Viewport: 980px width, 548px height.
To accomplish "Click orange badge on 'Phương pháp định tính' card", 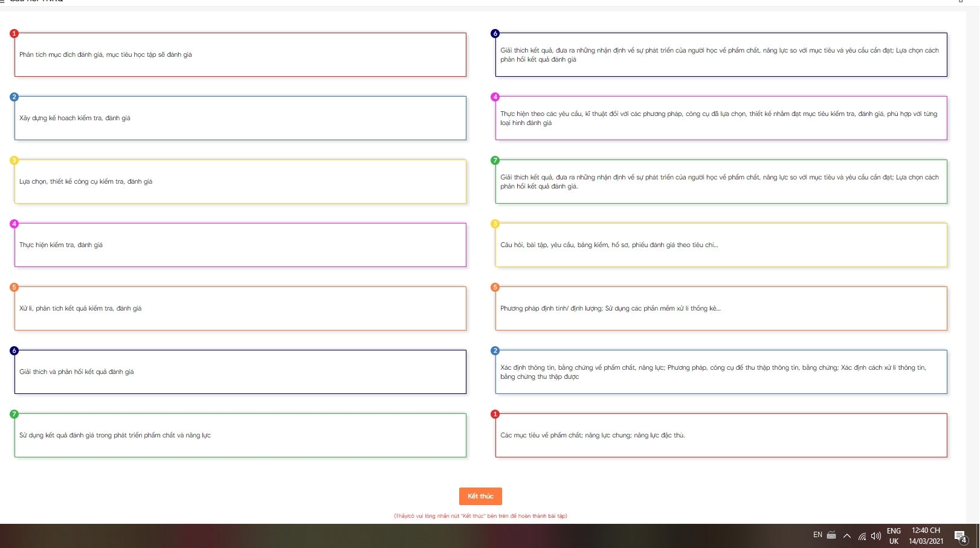I will [x=495, y=287].
